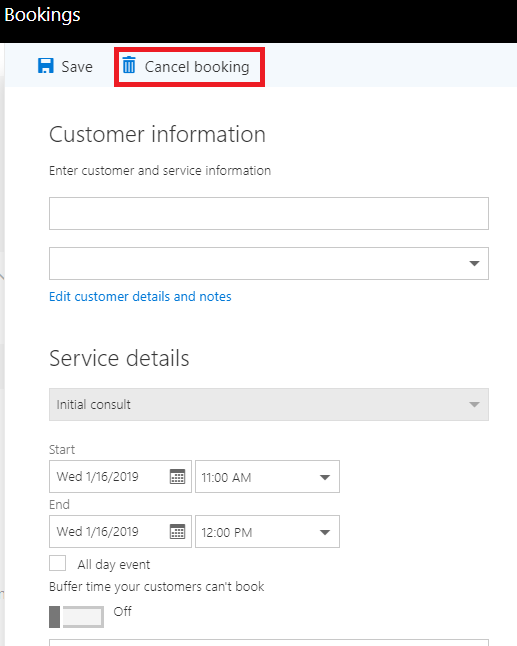Click the End date field Wed 1/16/2019
517x646 pixels.
120,531
